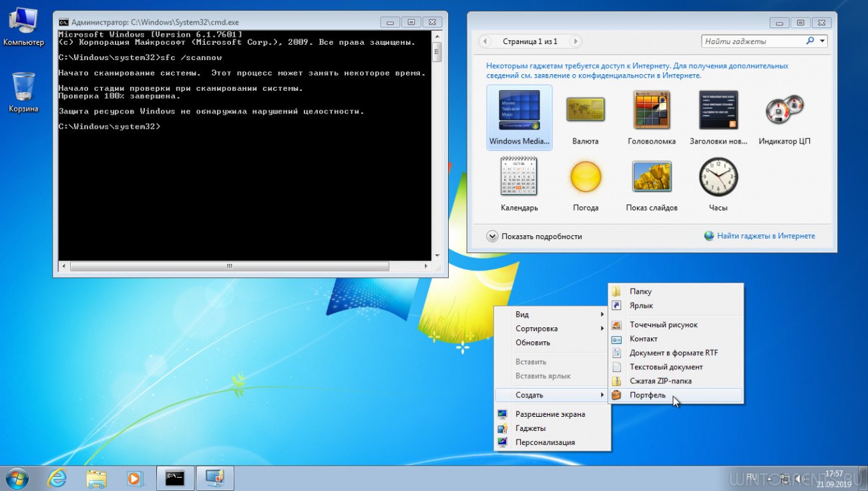Open the cmd window title-bar icon menu

coord(63,22)
